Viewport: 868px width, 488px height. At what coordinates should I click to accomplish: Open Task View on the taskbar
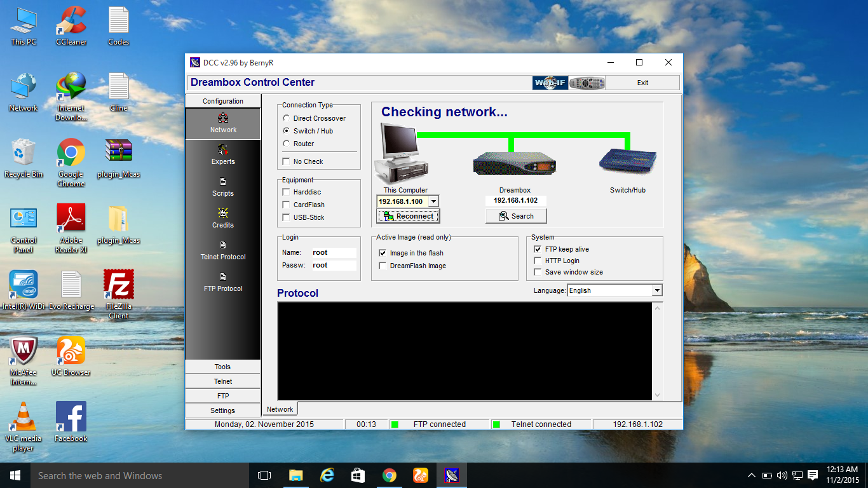(x=264, y=475)
